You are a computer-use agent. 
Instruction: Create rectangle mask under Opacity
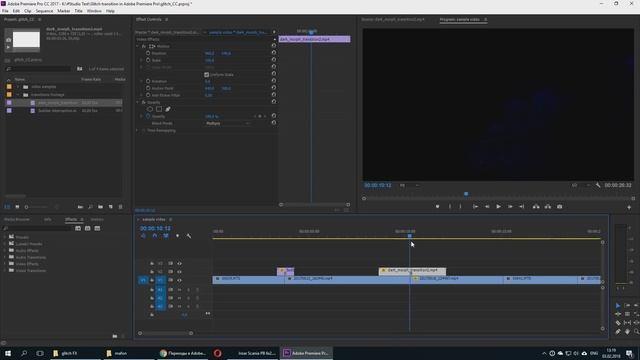point(159,109)
